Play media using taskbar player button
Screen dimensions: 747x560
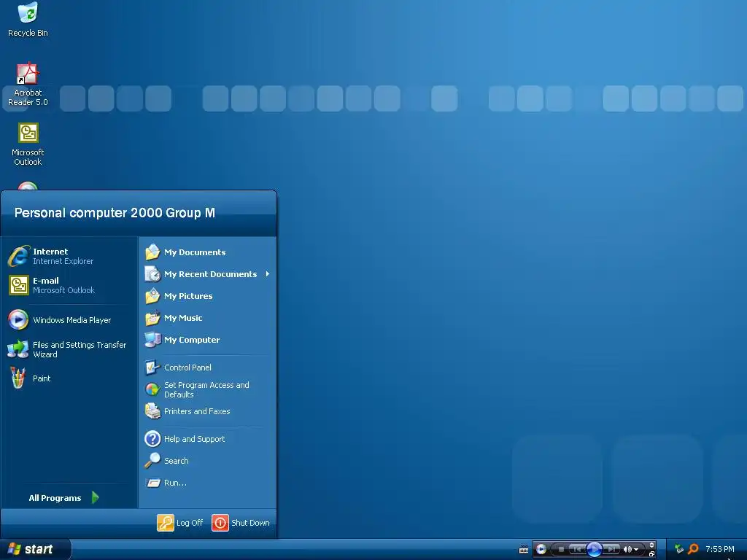point(594,549)
